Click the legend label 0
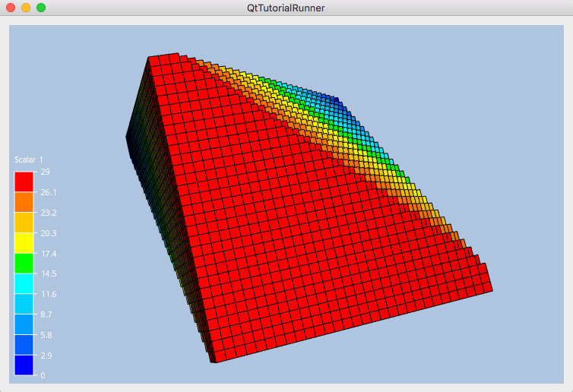573x392 pixels. [x=43, y=375]
